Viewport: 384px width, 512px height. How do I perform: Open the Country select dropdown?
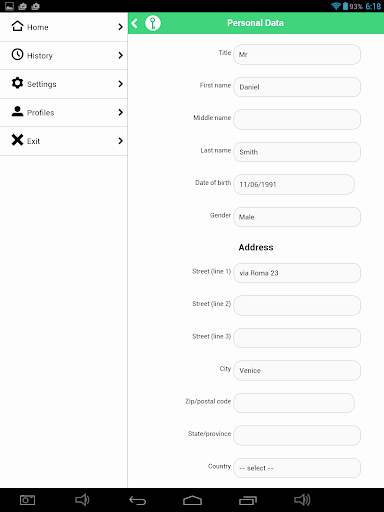297,468
